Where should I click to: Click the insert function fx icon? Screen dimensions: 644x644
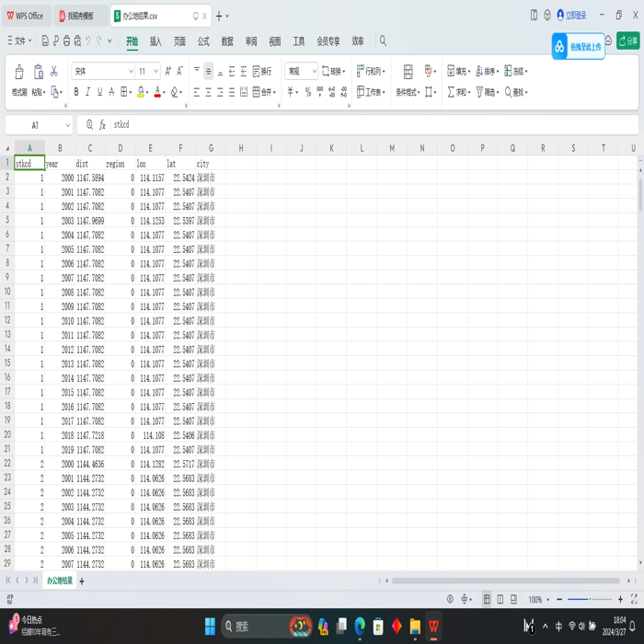(x=102, y=124)
